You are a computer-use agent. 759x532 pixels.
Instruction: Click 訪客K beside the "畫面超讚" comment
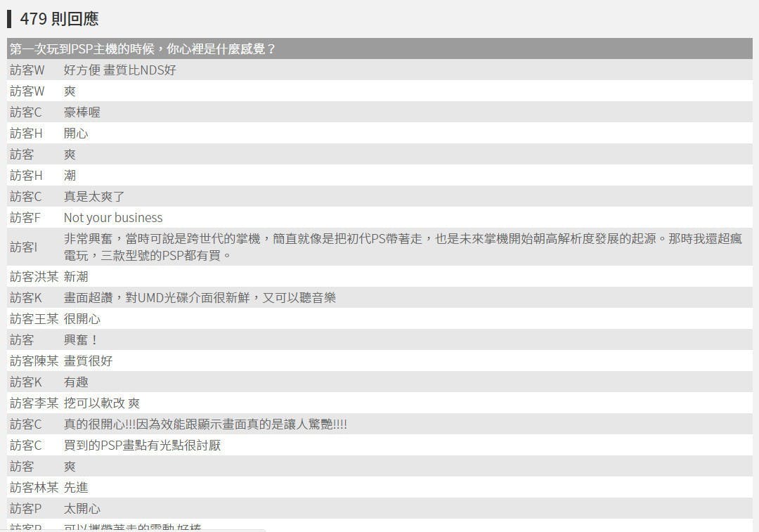[26, 298]
